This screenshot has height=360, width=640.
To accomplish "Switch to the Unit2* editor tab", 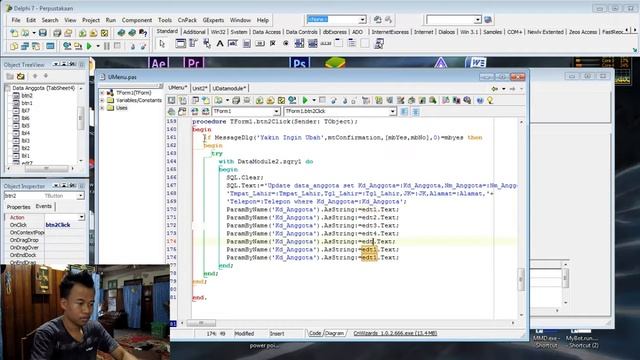I will click(200, 88).
